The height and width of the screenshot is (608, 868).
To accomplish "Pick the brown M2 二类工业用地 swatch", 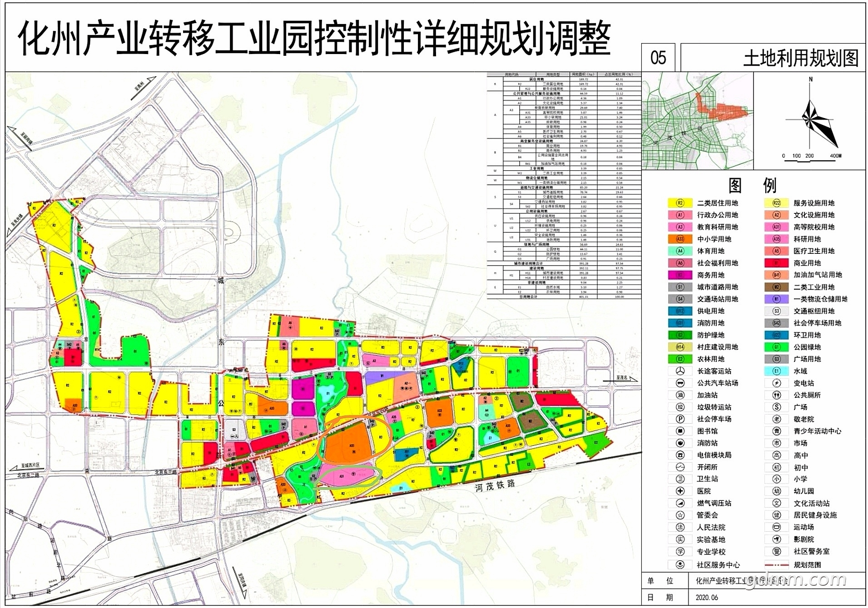I will pyautogui.click(x=776, y=287).
